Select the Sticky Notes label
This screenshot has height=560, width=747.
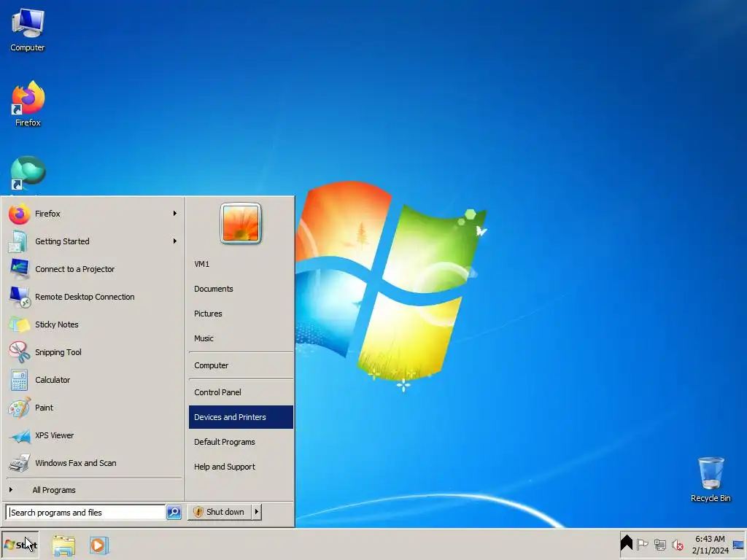point(57,324)
